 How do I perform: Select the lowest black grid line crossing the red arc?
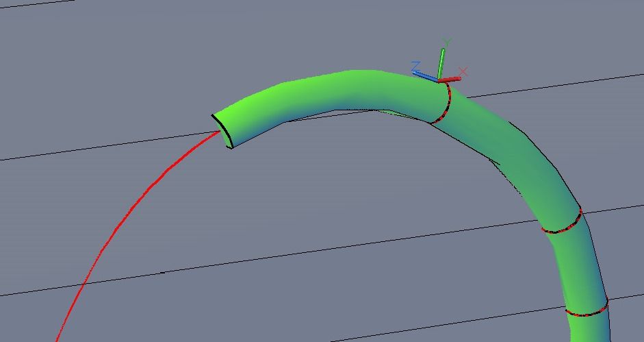(41, 290)
